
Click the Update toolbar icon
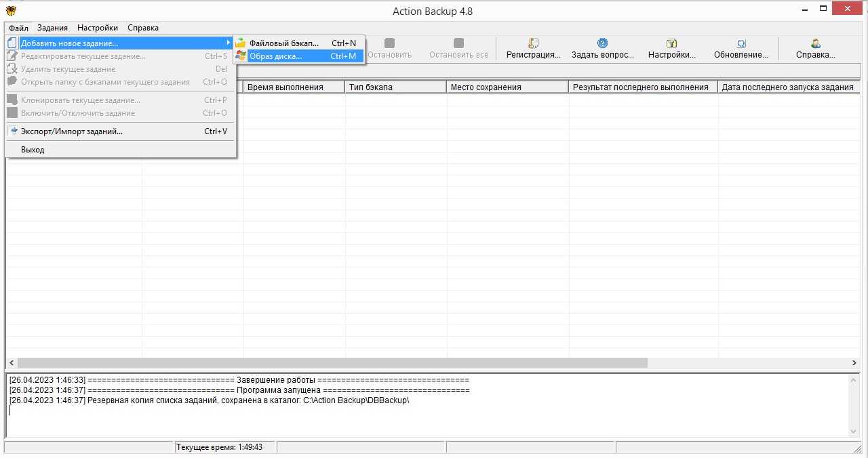pos(741,43)
